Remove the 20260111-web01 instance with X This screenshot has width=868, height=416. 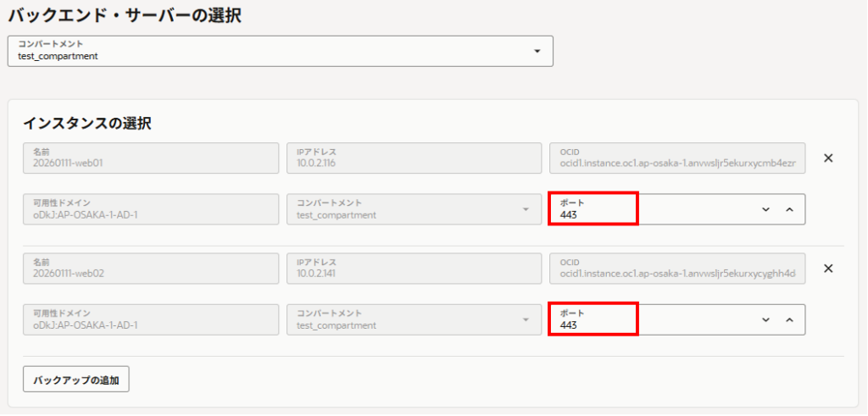[x=829, y=158]
